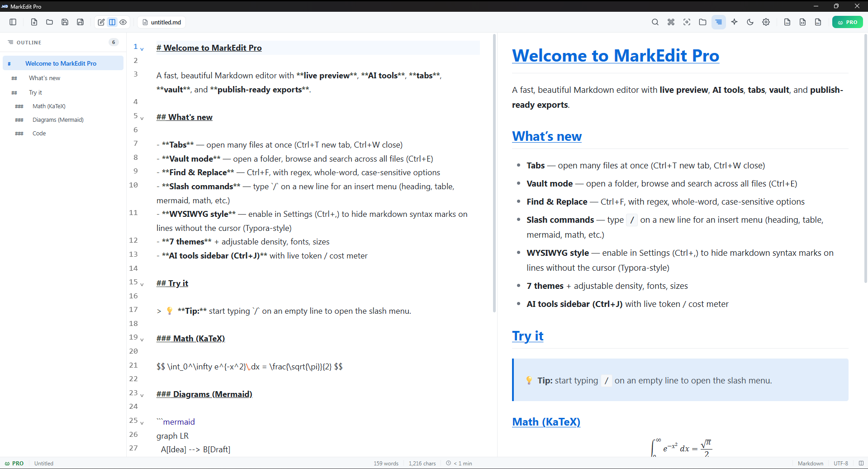Open the AI tools sparkle icon
The height and width of the screenshot is (469, 868).
tap(734, 22)
